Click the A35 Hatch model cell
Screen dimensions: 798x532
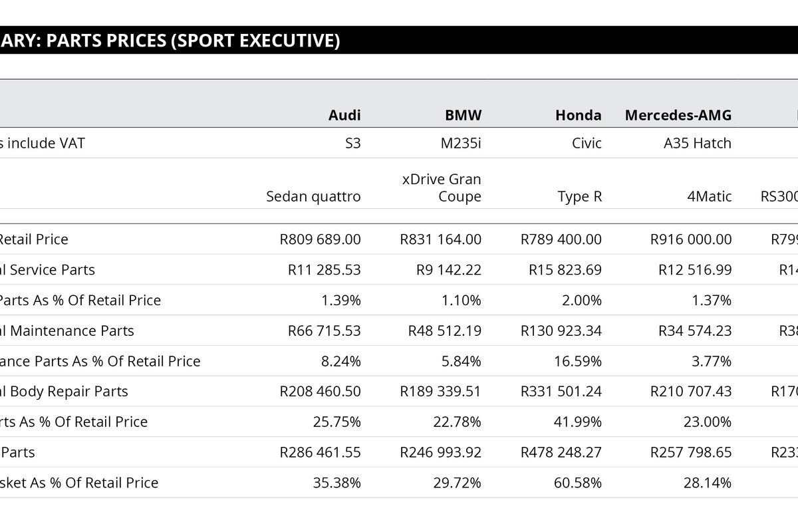click(697, 143)
